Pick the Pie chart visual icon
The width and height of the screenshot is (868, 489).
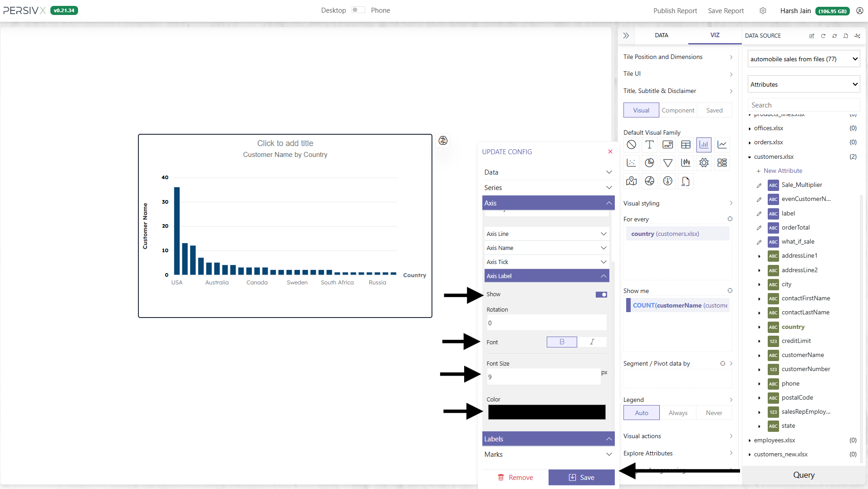click(x=649, y=162)
